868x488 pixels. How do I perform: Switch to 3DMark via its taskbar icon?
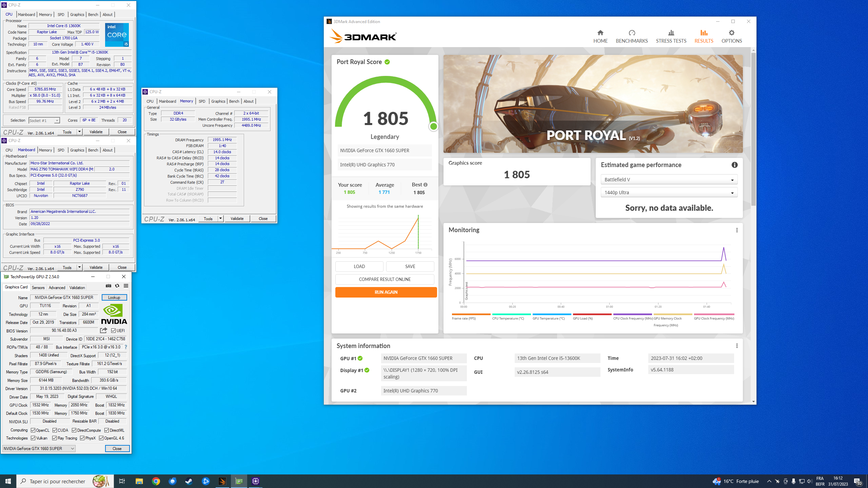click(222, 481)
